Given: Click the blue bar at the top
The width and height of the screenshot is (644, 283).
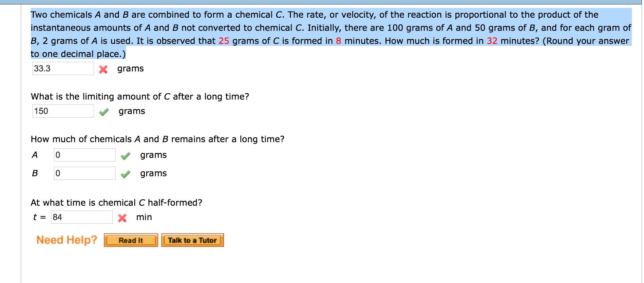Looking at the screenshot, I should (321, 2).
